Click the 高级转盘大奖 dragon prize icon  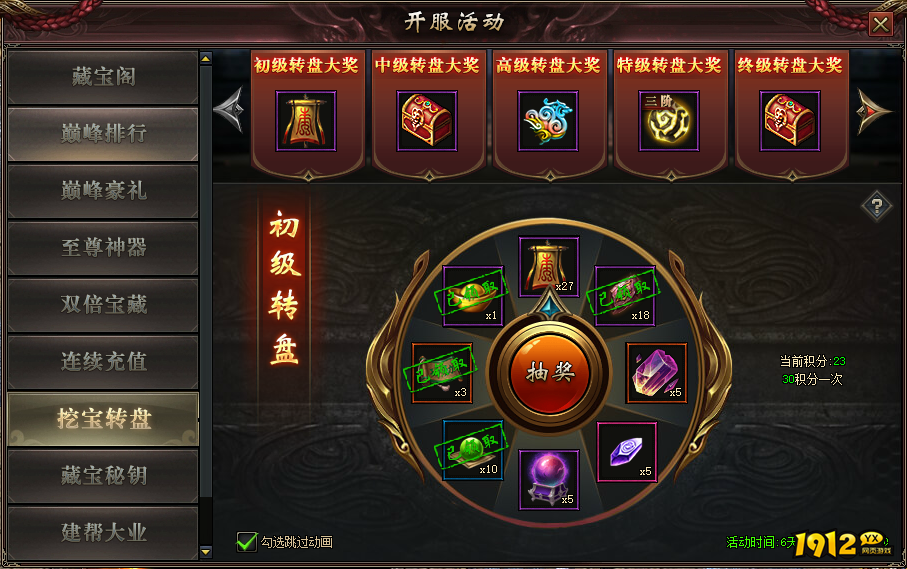(x=548, y=121)
